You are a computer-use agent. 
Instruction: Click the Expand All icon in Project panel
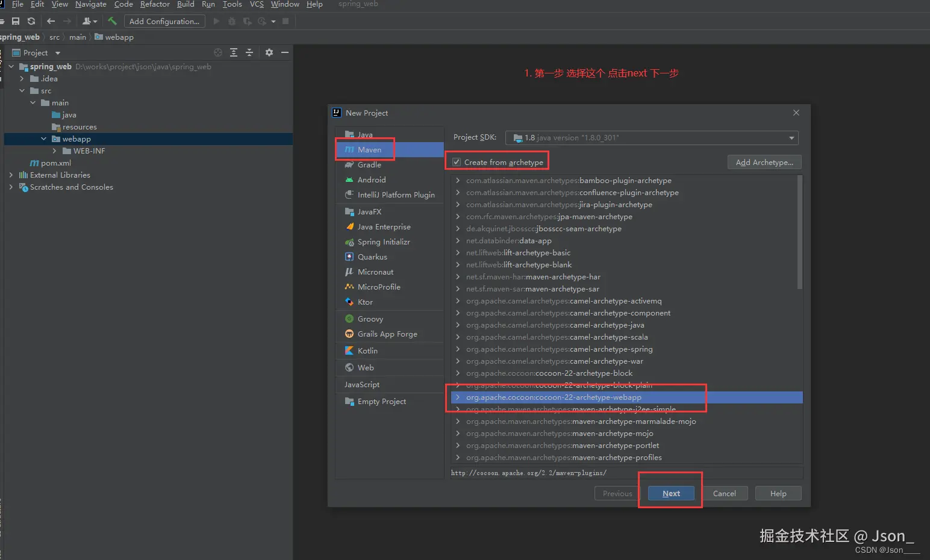(234, 52)
